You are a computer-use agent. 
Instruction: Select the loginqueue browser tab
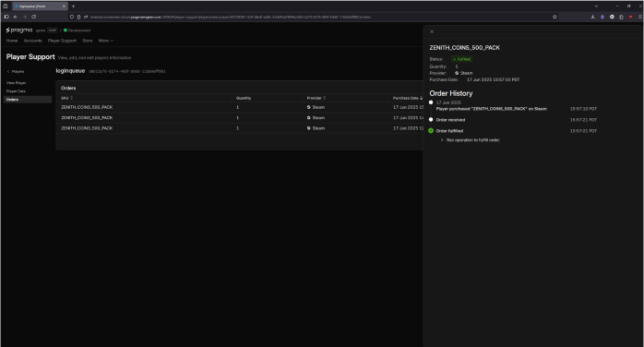coord(40,6)
